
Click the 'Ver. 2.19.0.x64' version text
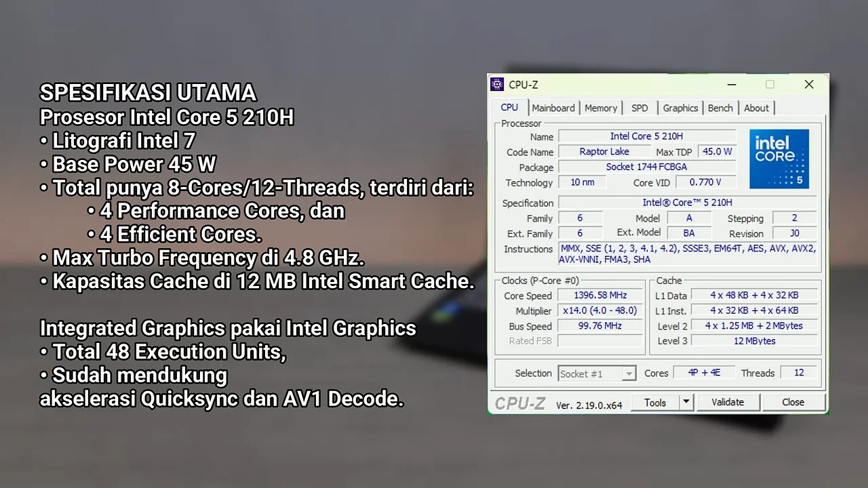click(x=589, y=405)
